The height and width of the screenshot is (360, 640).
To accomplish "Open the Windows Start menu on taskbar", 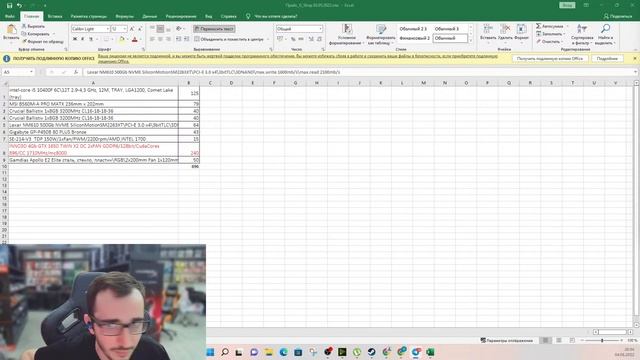I will point(210,352).
